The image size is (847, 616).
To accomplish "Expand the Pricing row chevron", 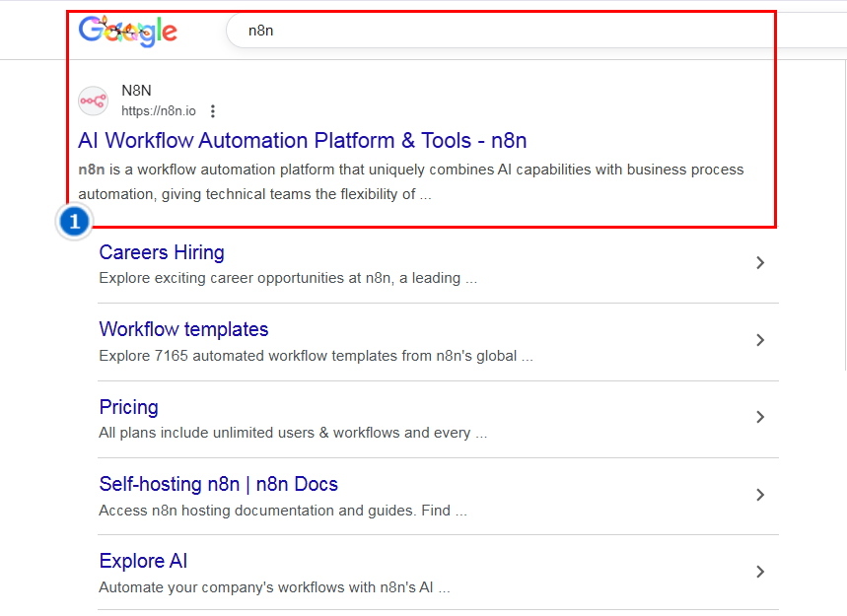I will [x=760, y=417].
